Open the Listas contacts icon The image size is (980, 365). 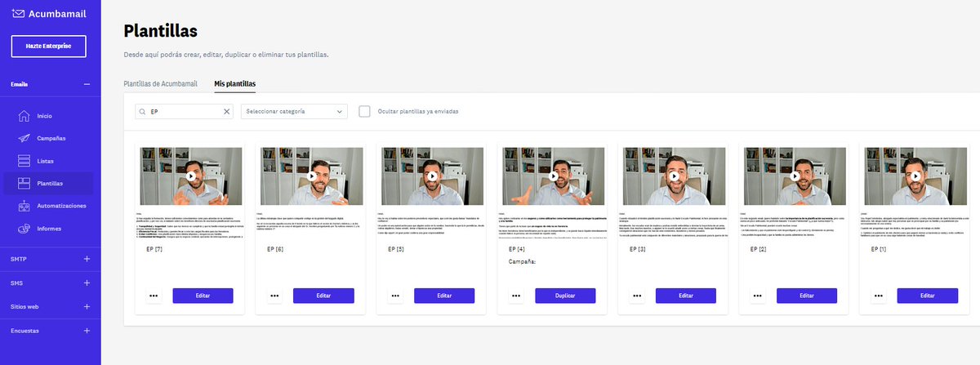pos(24,161)
